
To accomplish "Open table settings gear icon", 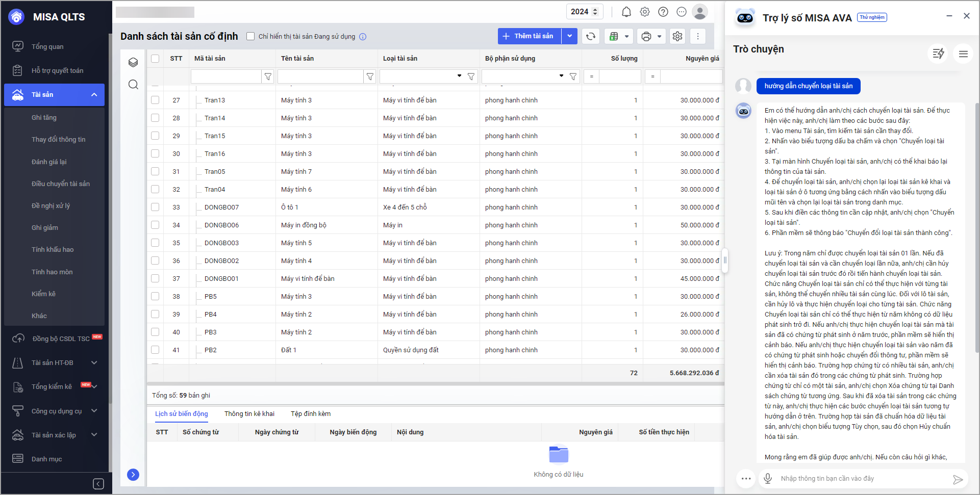I will (677, 36).
